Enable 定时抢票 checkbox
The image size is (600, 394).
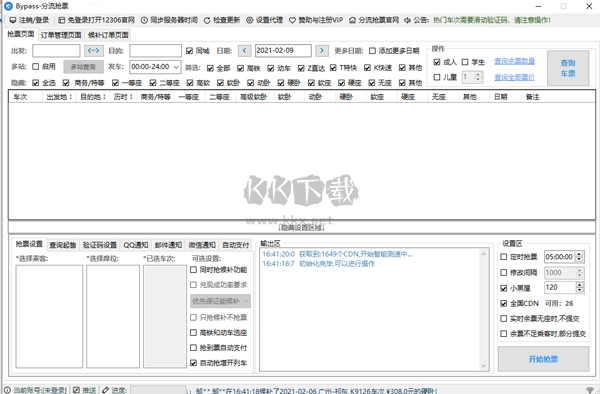(504, 257)
